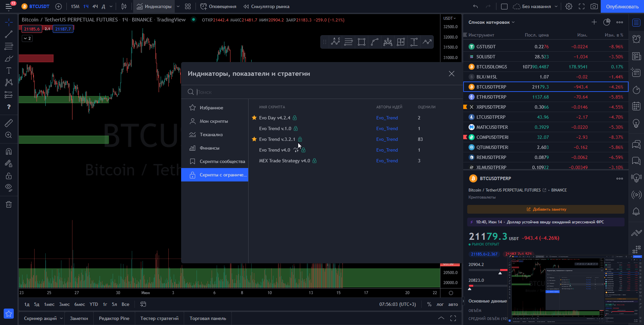Open the notifications bell panel icon
The height and width of the screenshot is (325, 644).
point(636,211)
